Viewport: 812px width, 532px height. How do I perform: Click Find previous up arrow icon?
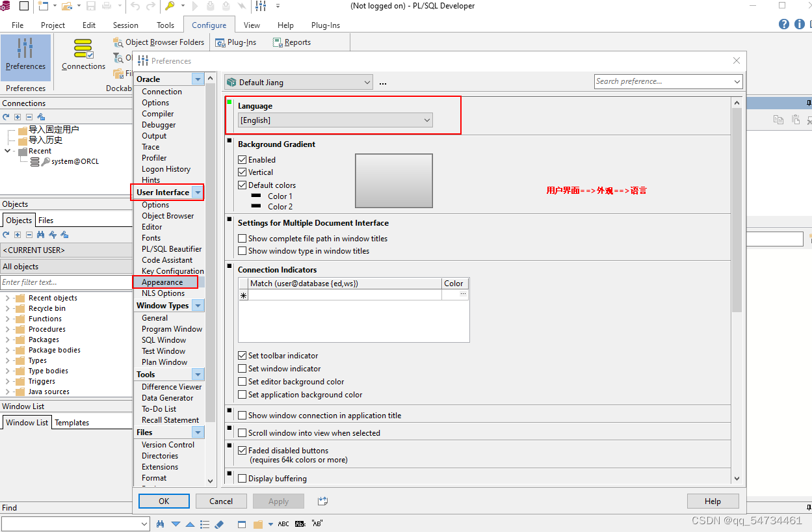(x=190, y=524)
